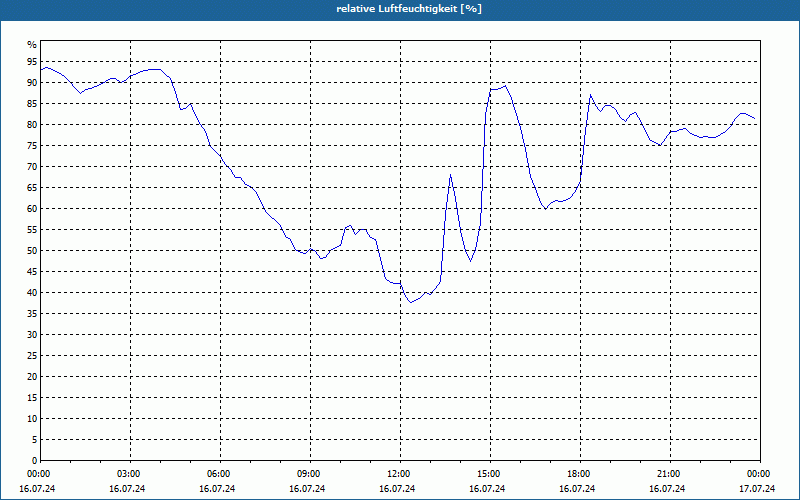800x500 pixels.
Task: Click the humidity minimum just after 12:00
Action: 410,303
